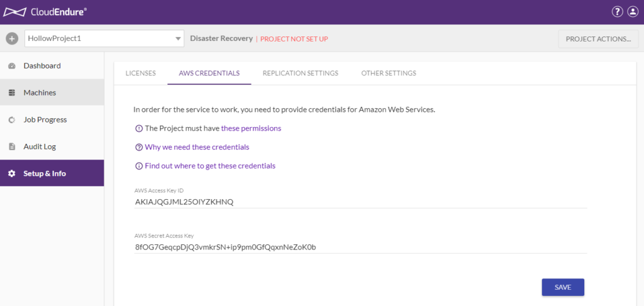Click the add project plus icon

pyautogui.click(x=12, y=38)
